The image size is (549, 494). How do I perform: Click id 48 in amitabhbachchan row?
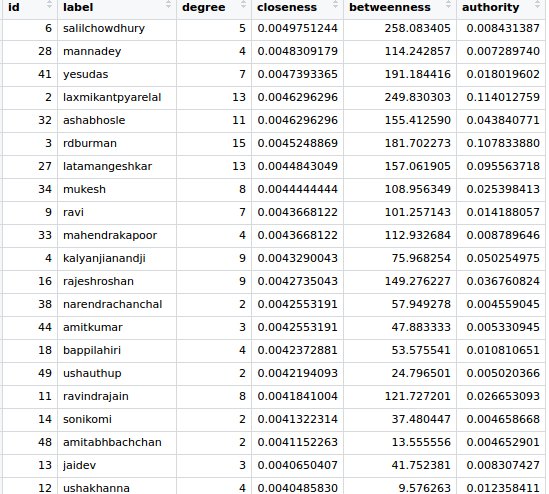click(x=45, y=442)
